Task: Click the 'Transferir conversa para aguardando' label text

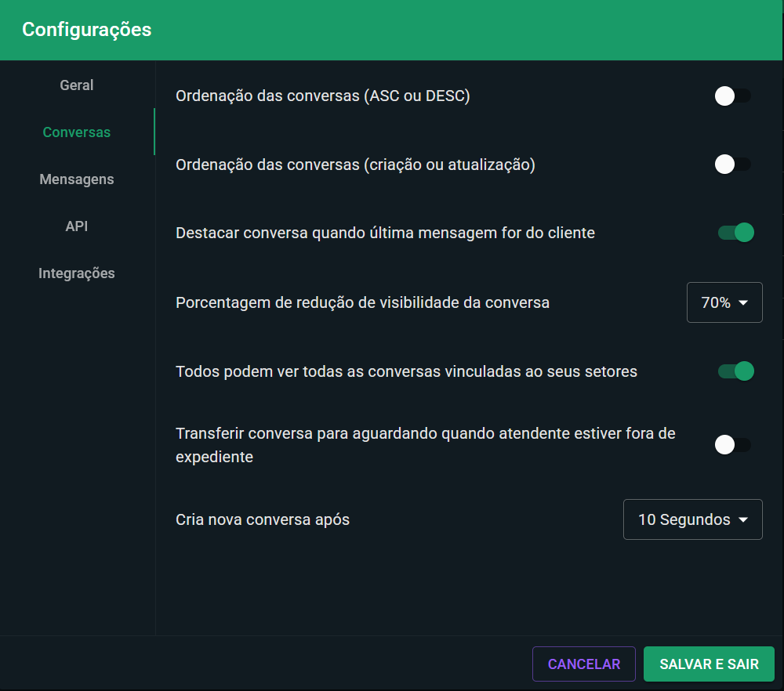Action: coord(425,433)
